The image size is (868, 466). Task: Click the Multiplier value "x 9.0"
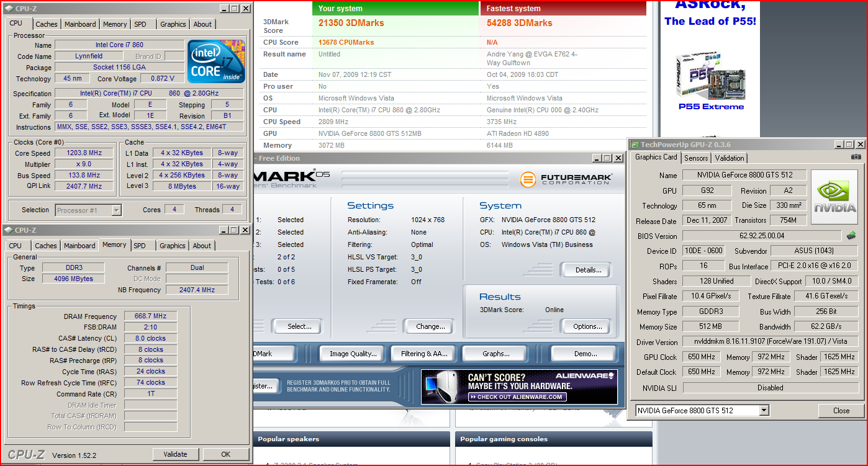click(84, 164)
